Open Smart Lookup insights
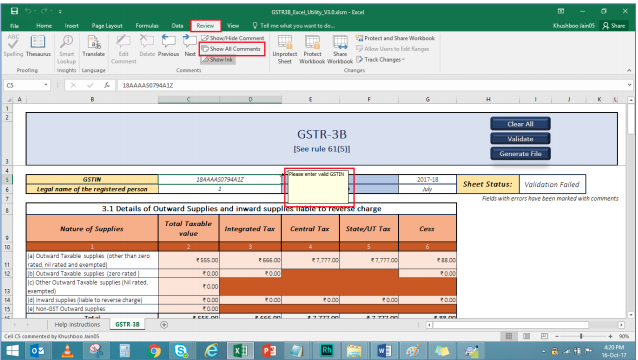Viewport: 638px width, 360px height. (x=66, y=49)
